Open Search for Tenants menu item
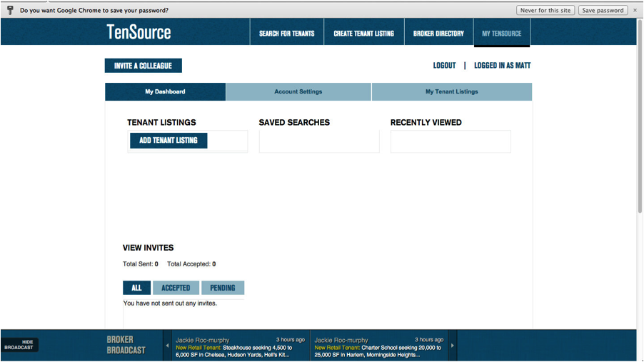 pos(287,34)
